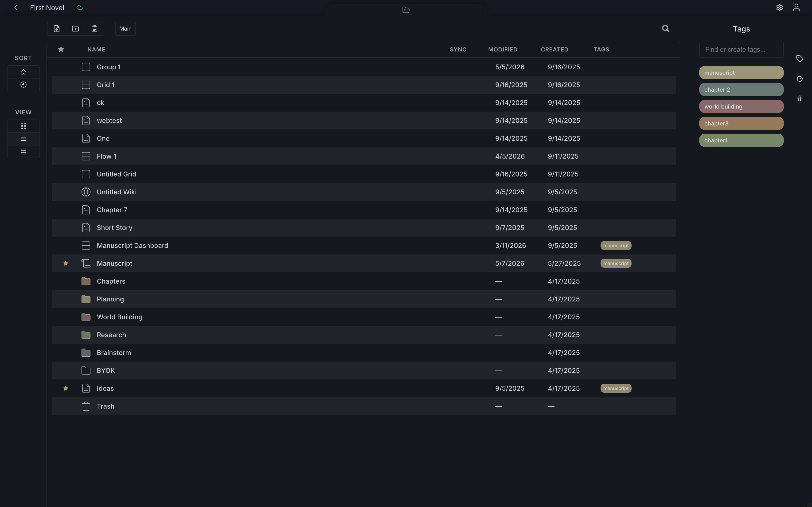Open the Group 1 grid icon

[x=86, y=67]
